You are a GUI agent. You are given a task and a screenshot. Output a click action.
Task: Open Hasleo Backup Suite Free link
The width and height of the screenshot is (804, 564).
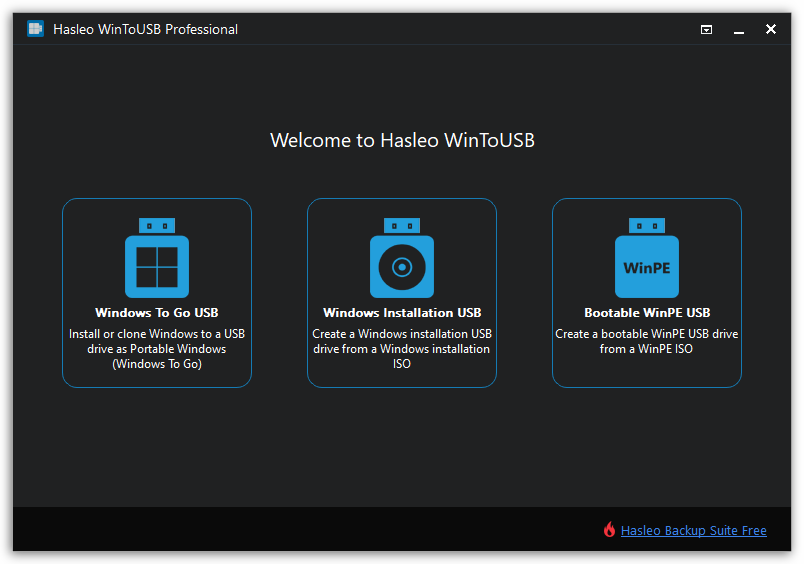694,530
